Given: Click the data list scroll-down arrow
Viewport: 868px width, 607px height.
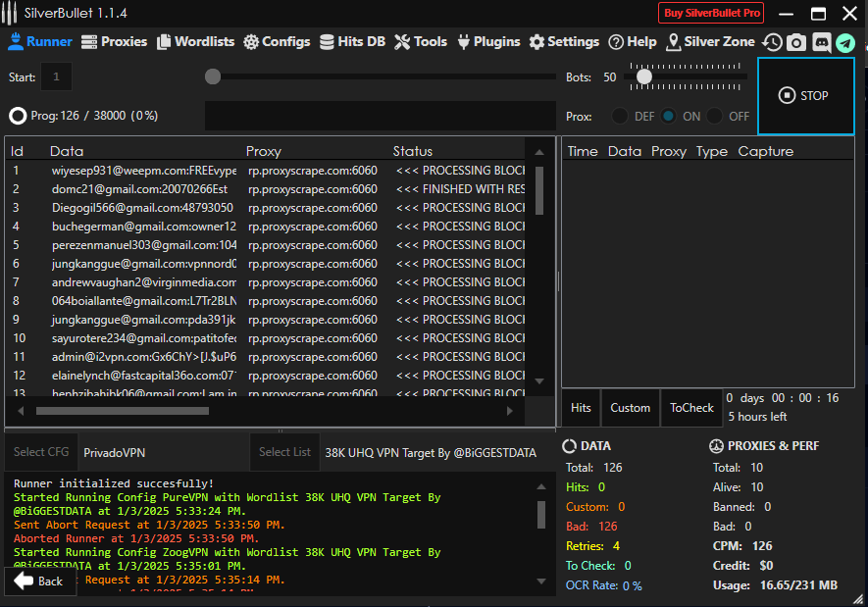Looking at the screenshot, I should (x=538, y=380).
